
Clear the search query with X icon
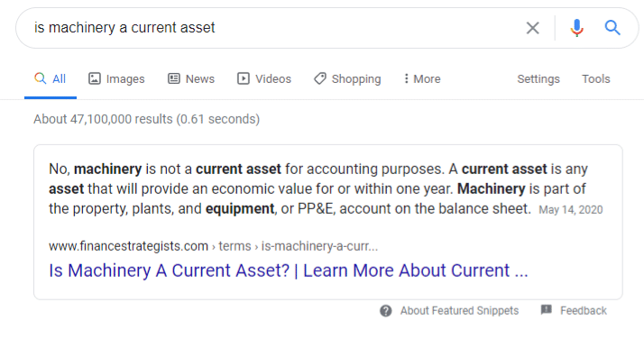pos(533,28)
